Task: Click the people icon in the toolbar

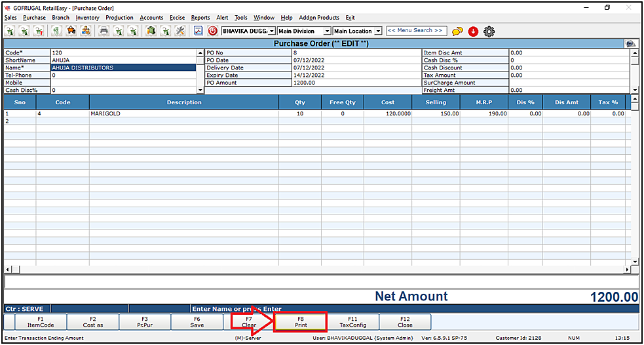Action: pyautogui.click(x=86, y=31)
